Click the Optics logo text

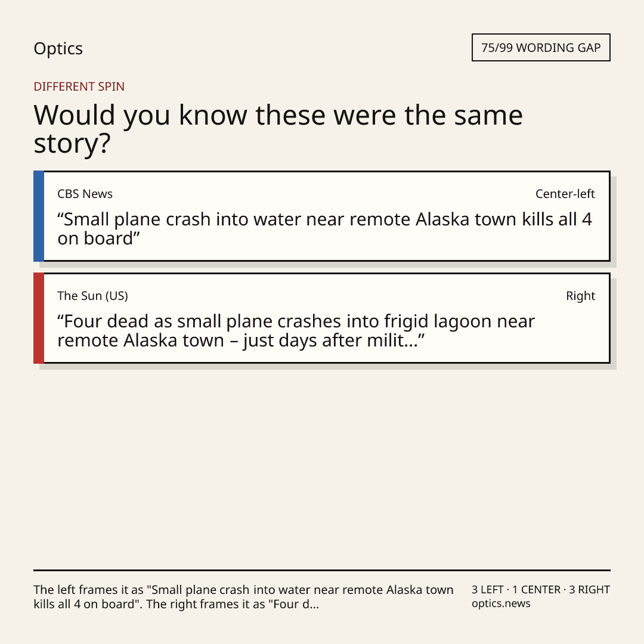[x=58, y=49]
